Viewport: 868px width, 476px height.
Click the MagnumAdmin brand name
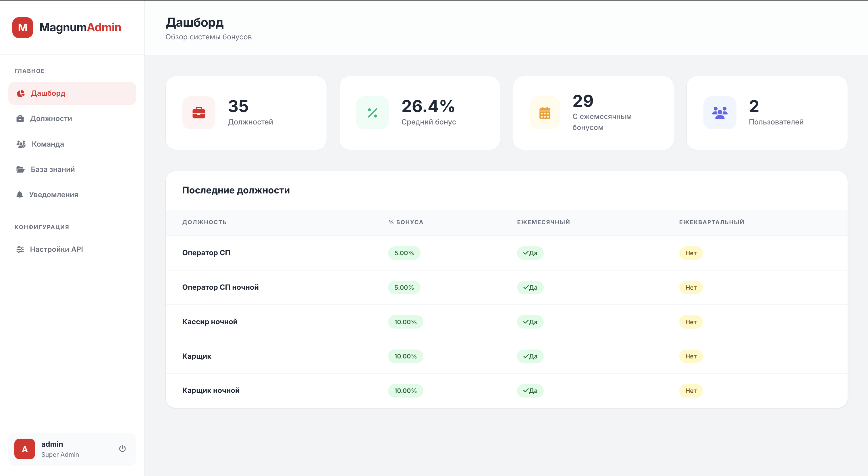pos(80,27)
